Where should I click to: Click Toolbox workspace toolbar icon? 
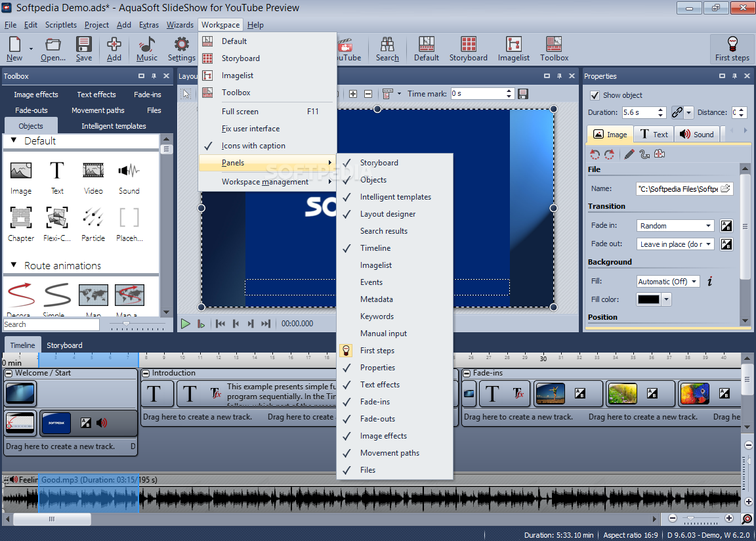pos(554,49)
